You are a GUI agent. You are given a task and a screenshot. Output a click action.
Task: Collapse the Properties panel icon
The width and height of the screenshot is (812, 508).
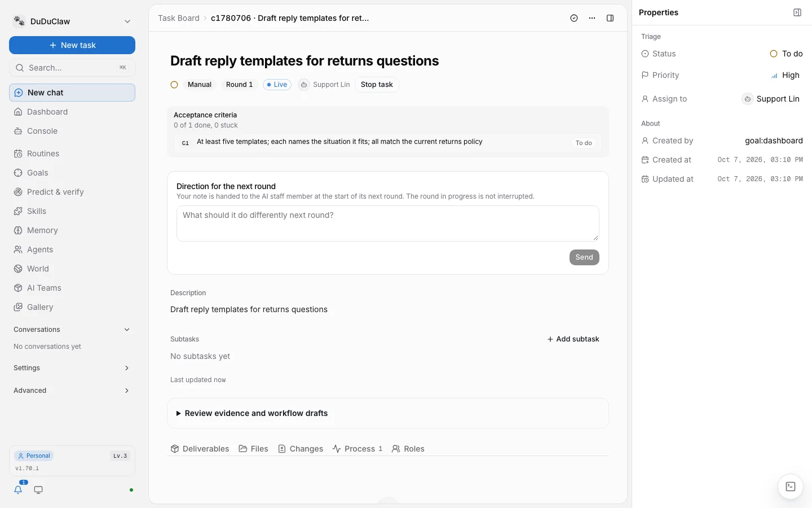(797, 12)
